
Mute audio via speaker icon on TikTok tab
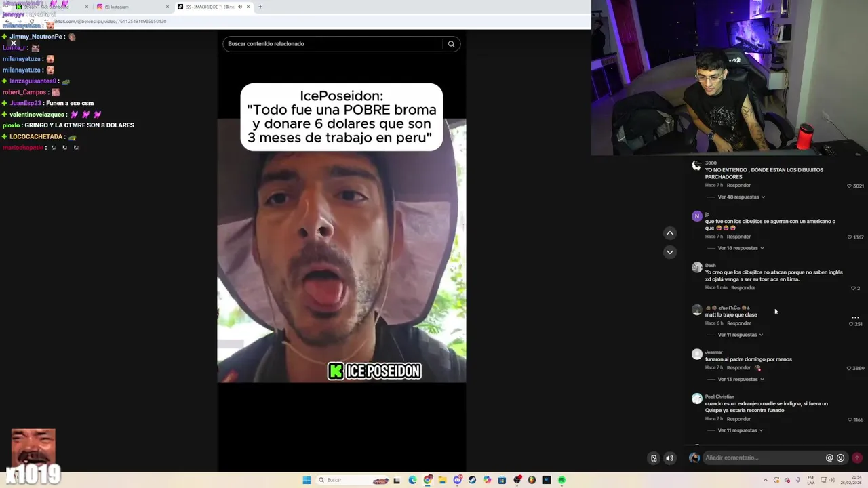(239, 7)
